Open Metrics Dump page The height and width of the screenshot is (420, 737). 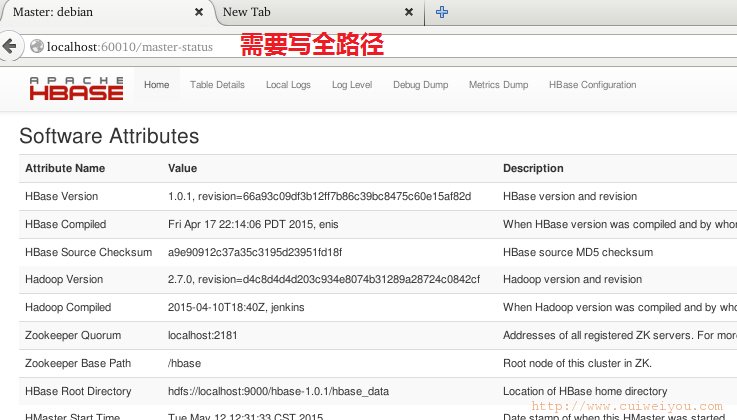[498, 85]
